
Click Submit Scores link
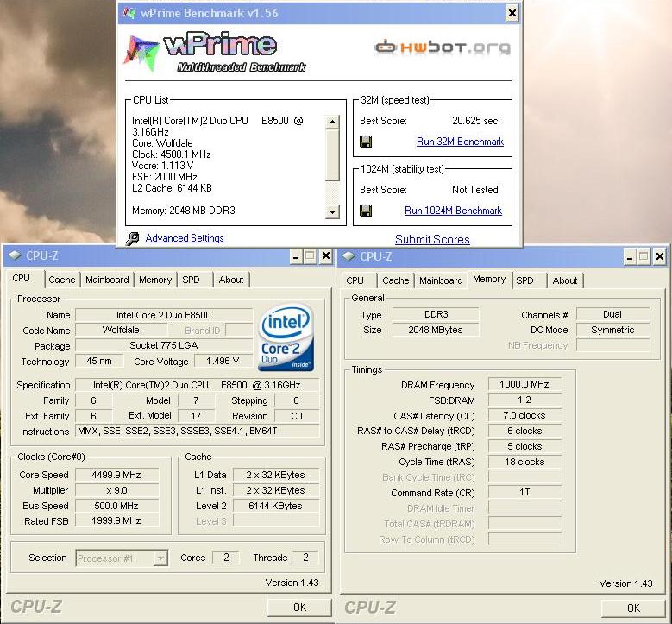tap(432, 239)
